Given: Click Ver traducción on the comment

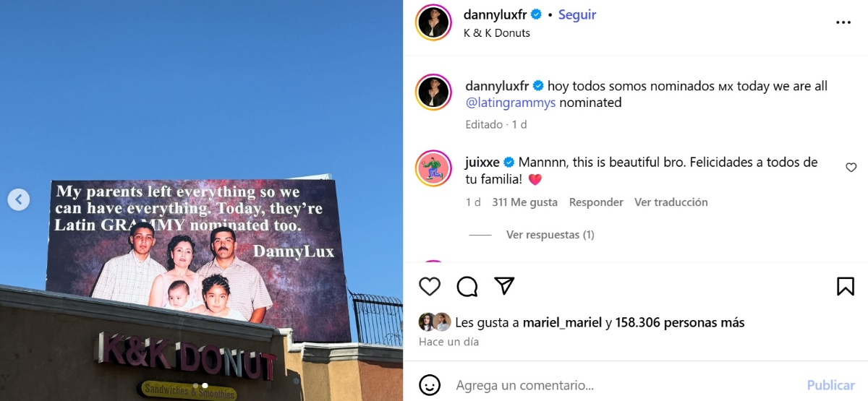Looking at the screenshot, I should pyautogui.click(x=671, y=202).
